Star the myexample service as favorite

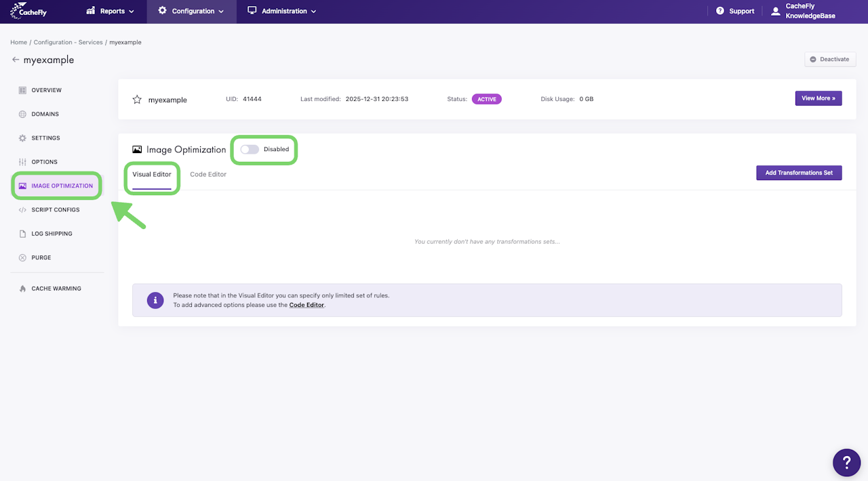pyautogui.click(x=137, y=100)
